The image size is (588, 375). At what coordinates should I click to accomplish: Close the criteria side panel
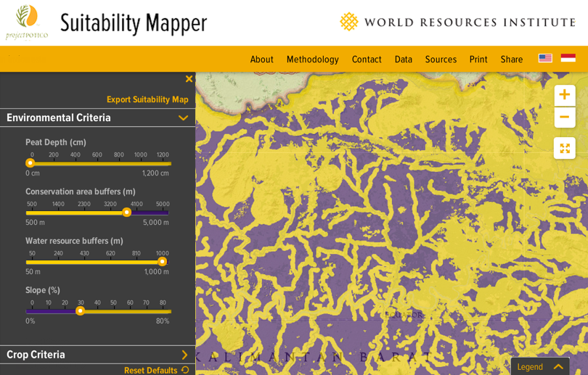pos(189,79)
